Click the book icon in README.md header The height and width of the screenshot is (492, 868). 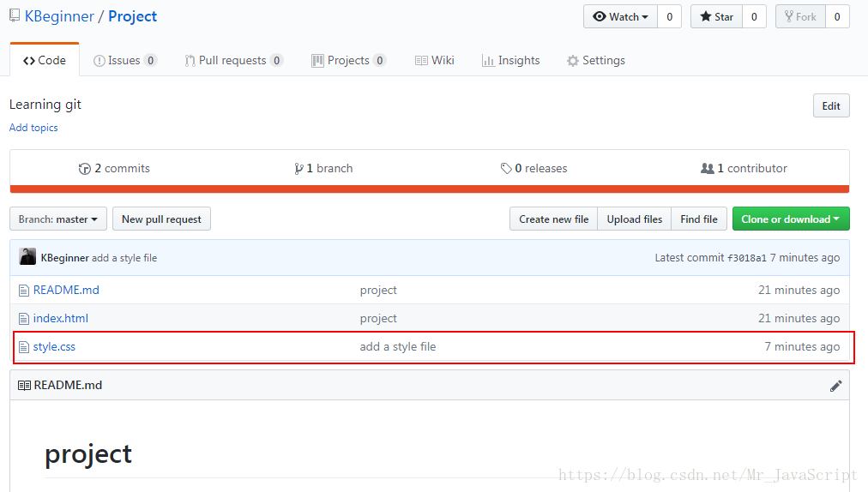(24, 385)
